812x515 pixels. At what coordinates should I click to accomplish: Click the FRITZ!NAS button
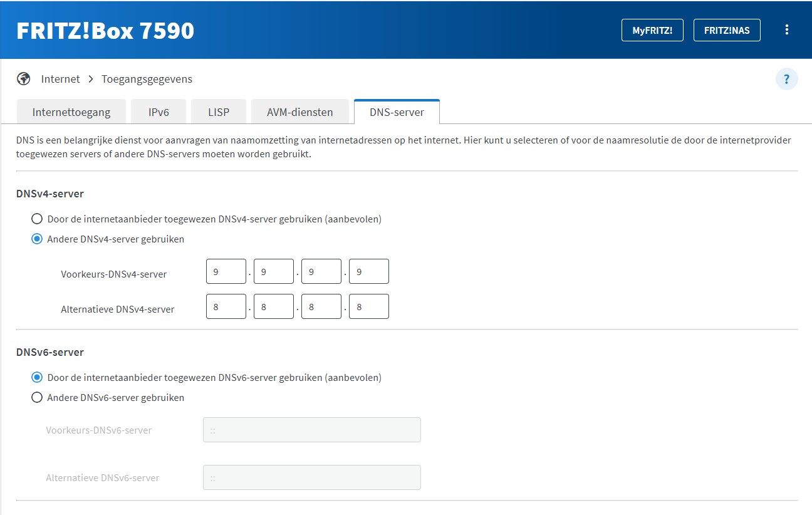pos(727,30)
